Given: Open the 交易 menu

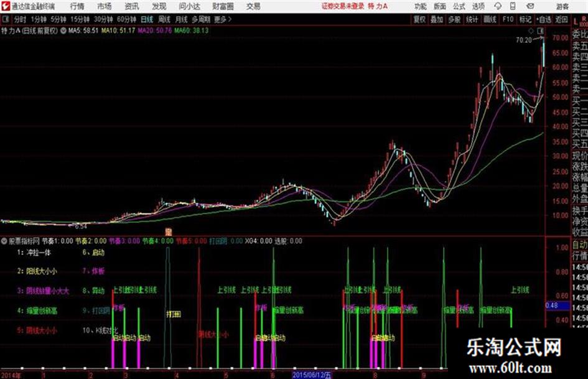Looking at the screenshot, I should point(253,6).
